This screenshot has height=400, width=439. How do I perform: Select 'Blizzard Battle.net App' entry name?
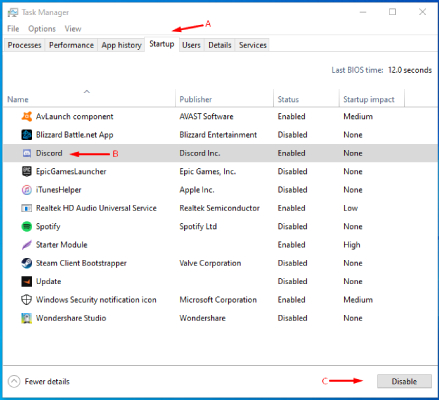click(x=75, y=135)
